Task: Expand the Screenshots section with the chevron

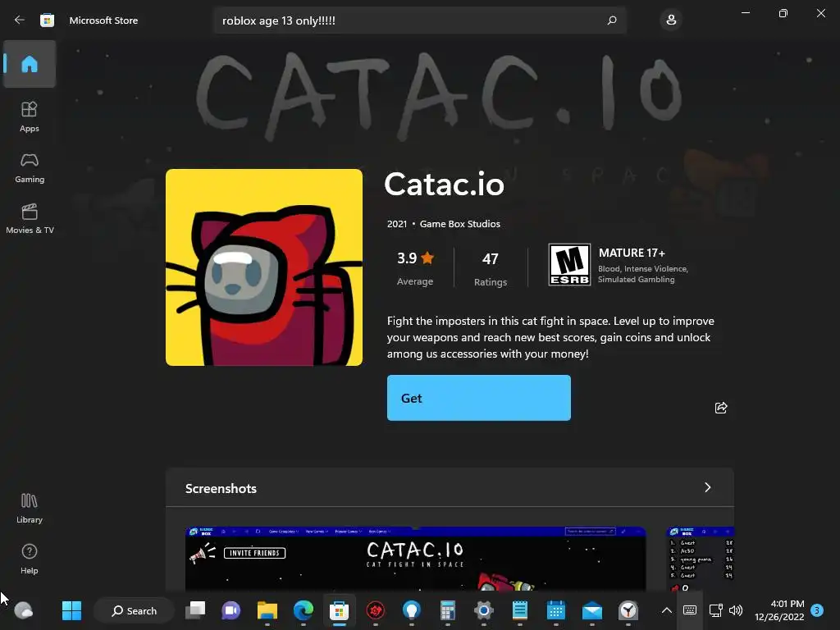Action: point(708,487)
